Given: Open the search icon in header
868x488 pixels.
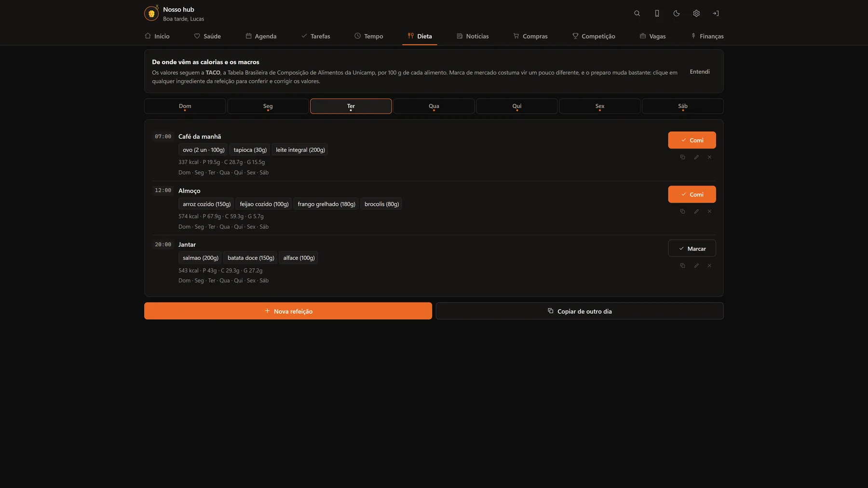Looking at the screenshot, I should tap(637, 14).
